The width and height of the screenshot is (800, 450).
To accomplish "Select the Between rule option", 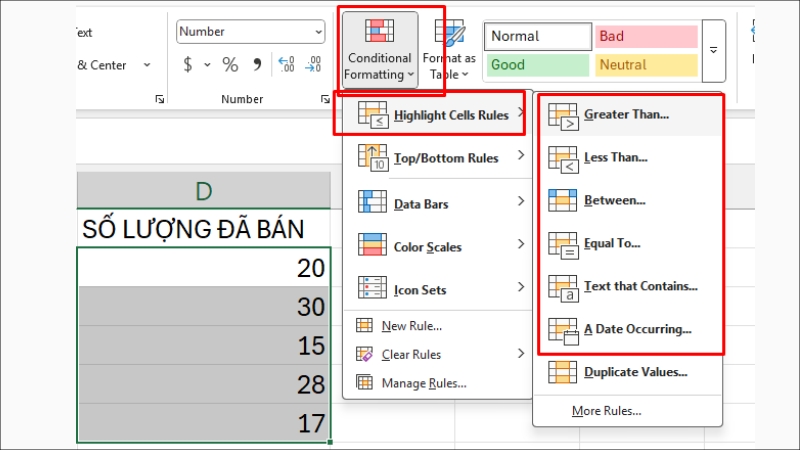I will pos(614,200).
